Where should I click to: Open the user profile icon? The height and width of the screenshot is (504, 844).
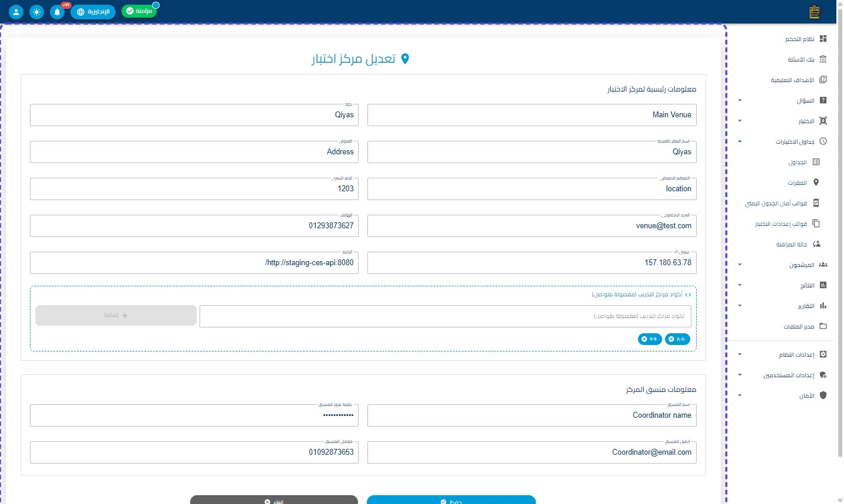pyautogui.click(x=16, y=12)
